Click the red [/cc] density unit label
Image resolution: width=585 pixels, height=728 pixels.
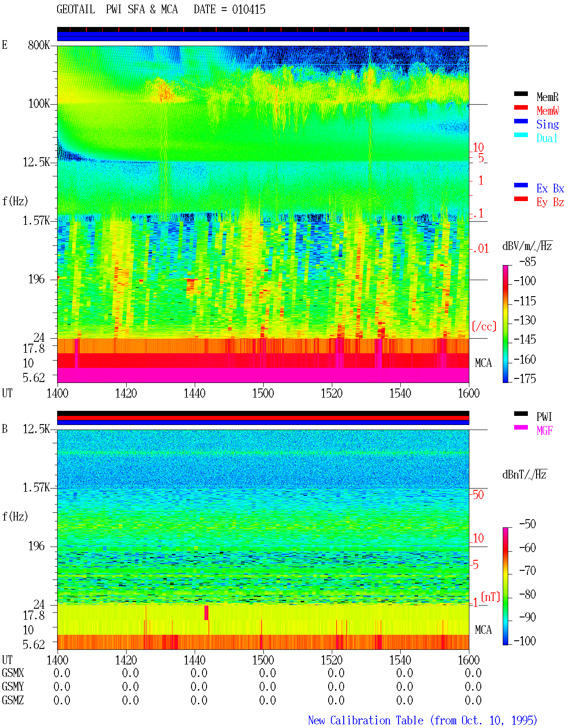click(x=484, y=326)
